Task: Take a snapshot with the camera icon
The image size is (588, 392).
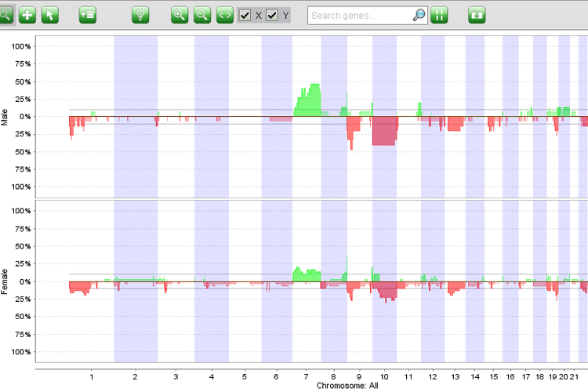Action: pos(477,15)
